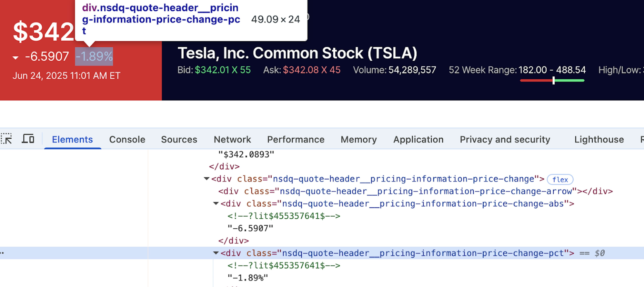
Task: Click the closing div tag below "-6.5907"
Action: pos(233,241)
